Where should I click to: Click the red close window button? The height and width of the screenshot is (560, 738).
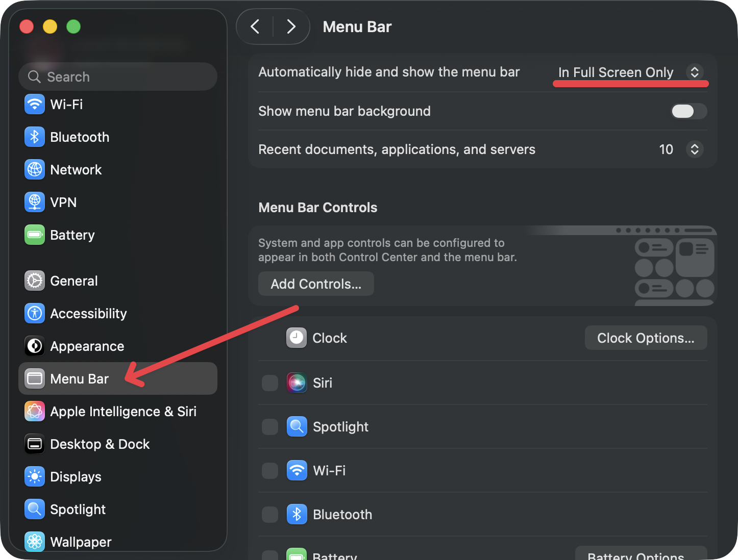(27, 27)
